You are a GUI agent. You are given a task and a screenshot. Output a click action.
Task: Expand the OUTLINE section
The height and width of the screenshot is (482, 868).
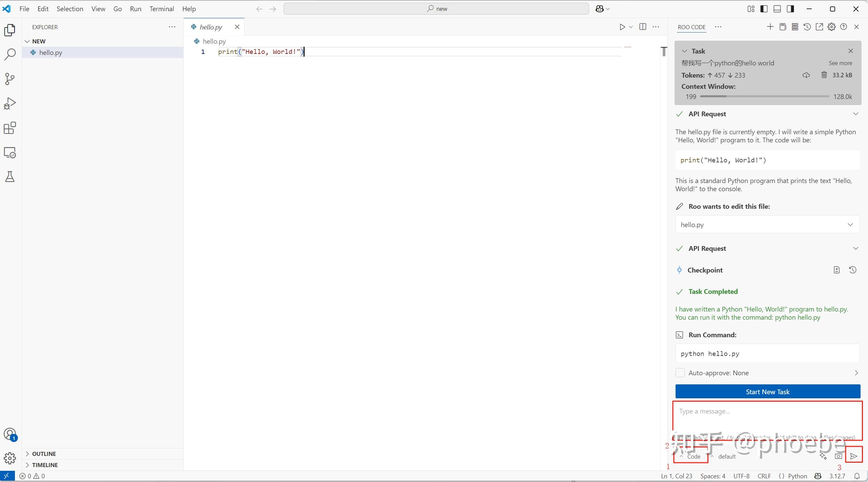click(44, 454)
